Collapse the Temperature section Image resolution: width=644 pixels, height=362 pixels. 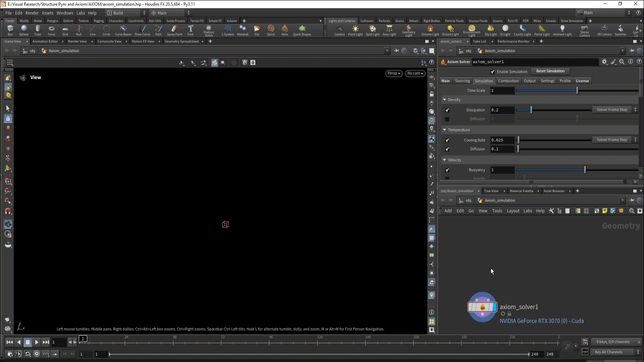coord(444,130)
